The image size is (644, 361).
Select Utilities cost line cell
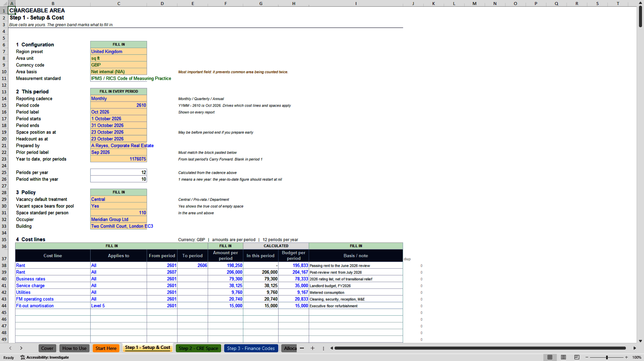click(x=53, y=292)
